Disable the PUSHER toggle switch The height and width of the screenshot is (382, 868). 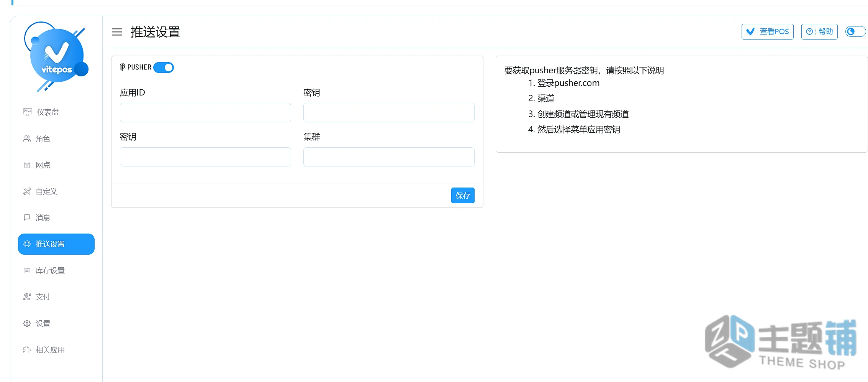click(164, 68)
